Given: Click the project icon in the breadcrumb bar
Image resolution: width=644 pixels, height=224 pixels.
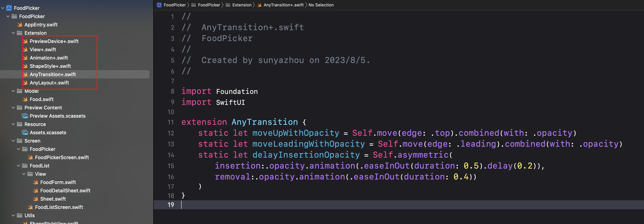Looking at the screenshot, I should (x=159, y=5).
